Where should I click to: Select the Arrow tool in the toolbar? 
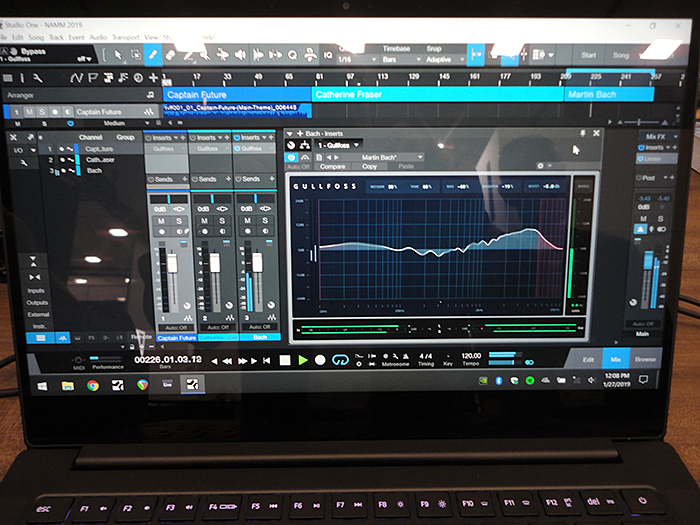118,55
